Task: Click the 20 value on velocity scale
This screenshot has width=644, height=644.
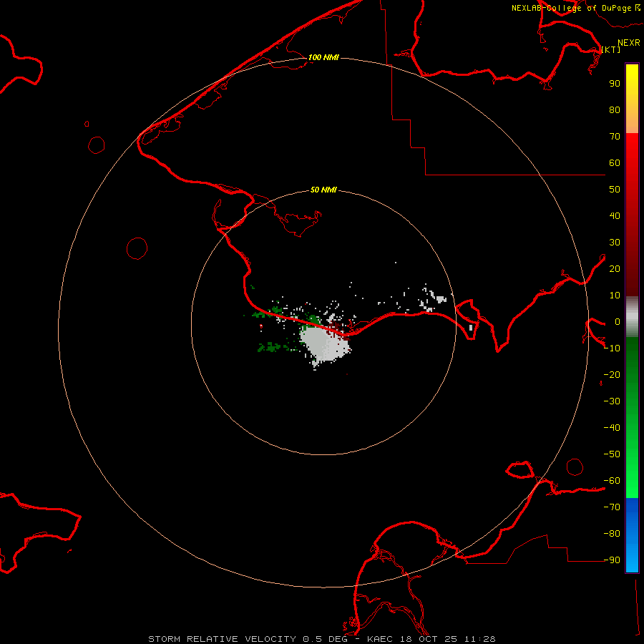Action: tap(615, 269)
